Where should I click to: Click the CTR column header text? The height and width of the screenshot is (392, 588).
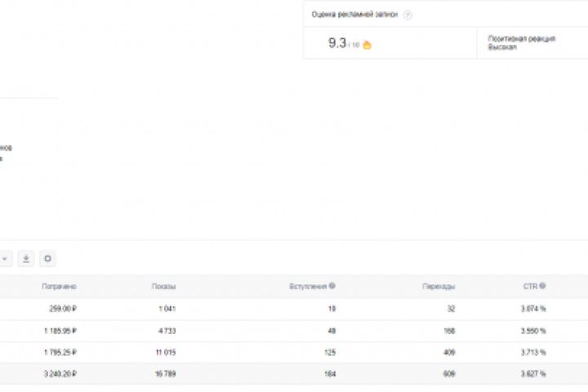pos(530,287)
